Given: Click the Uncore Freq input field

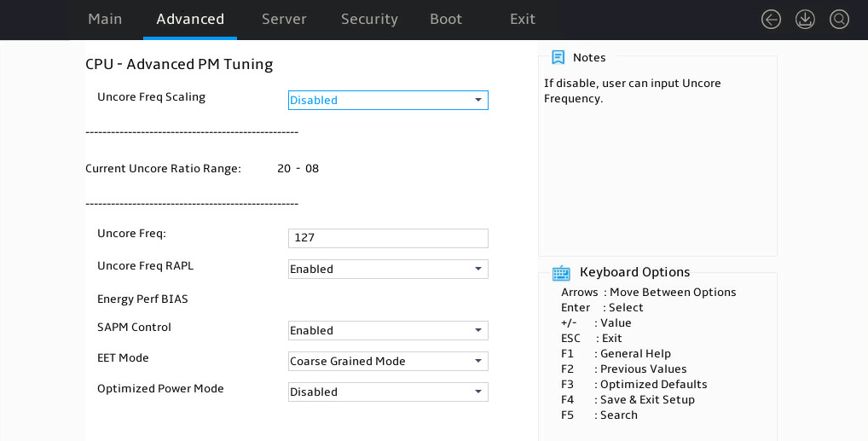Looking at the screenshot, I should click(388, 238).
